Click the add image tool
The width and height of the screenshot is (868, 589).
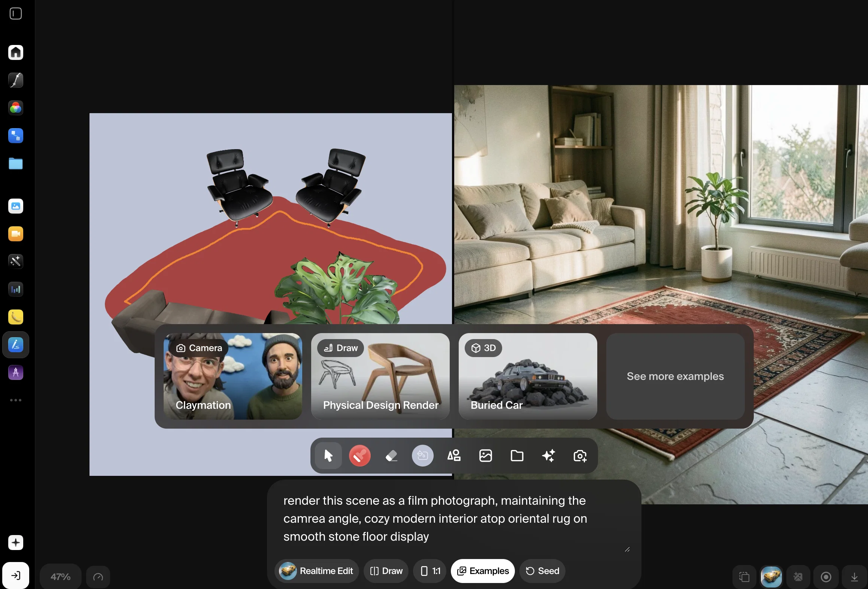[x=486, y=456]
